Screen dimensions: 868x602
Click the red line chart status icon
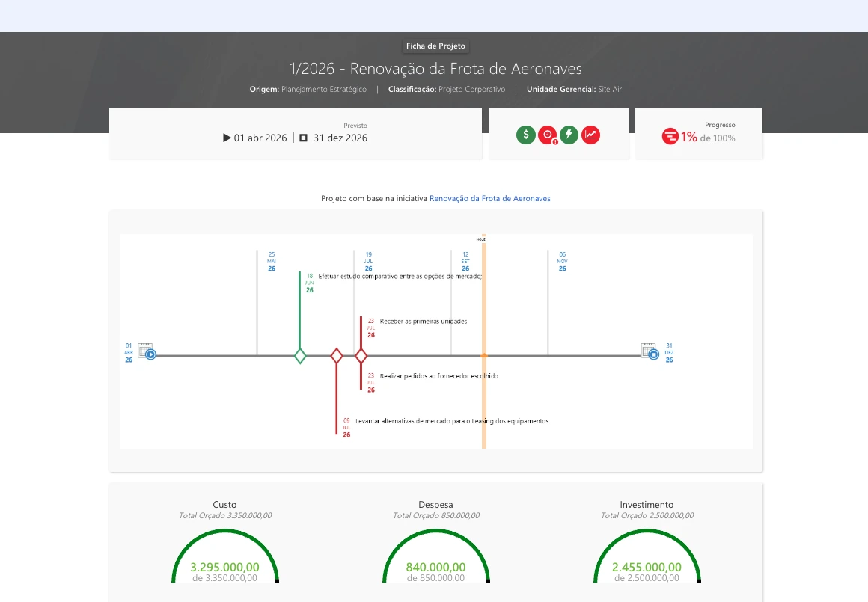pyautogui.click(x=590, y=135)
